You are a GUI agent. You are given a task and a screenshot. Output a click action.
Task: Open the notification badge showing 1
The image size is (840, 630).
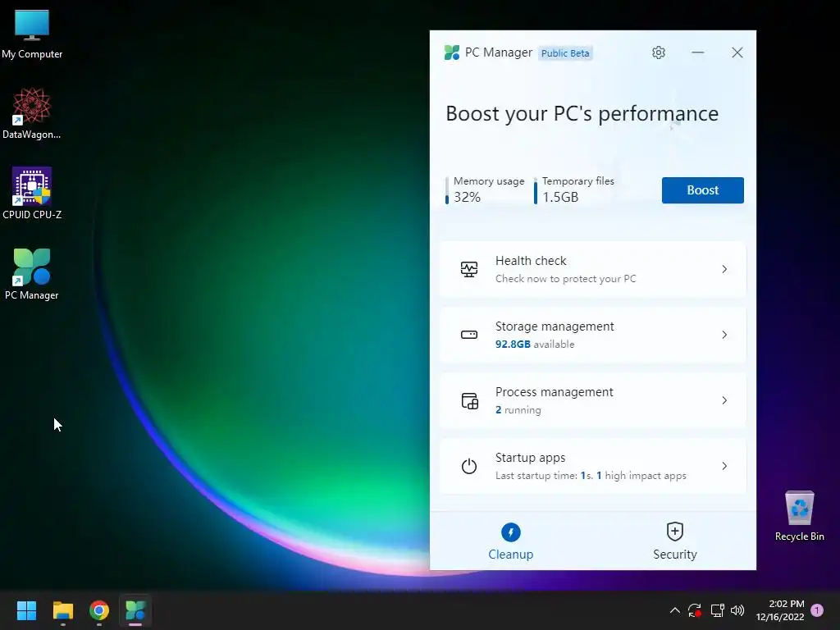point(817,610)
